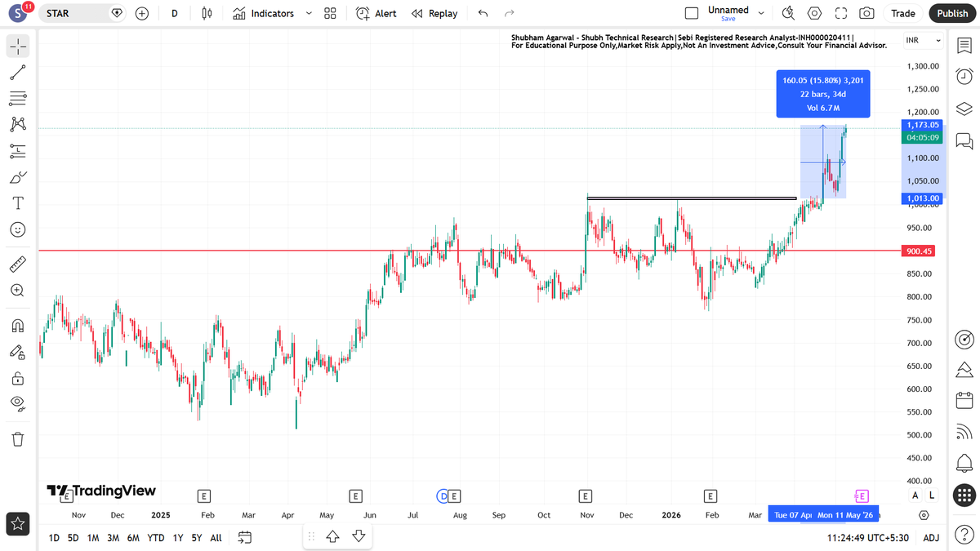The width and height of the screenshot is (980, 551).
Task: Click the zoom in tool
Action: pyautogui.click(x=18, y=290)
